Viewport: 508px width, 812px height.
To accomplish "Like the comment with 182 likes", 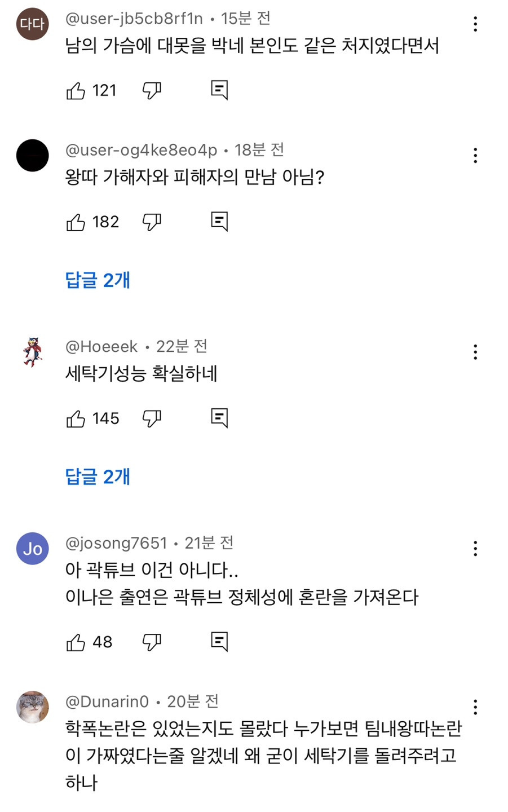I will (x=76, y=222).
